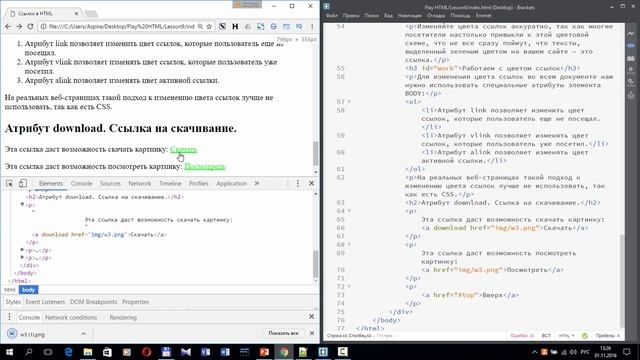Click the green lint check icon in Brackets
Screen dimensions: 640x360
pos(585,336)
